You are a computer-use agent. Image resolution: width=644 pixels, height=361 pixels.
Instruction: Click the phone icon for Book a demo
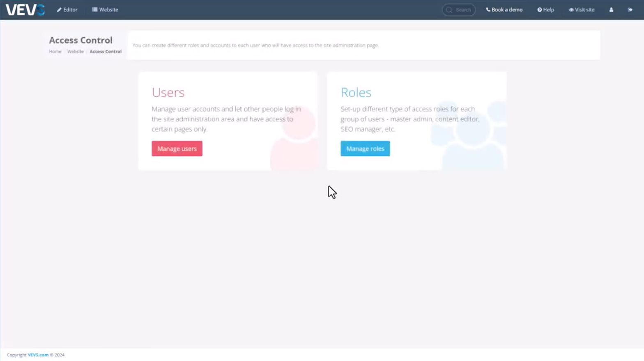click(488, 9)
